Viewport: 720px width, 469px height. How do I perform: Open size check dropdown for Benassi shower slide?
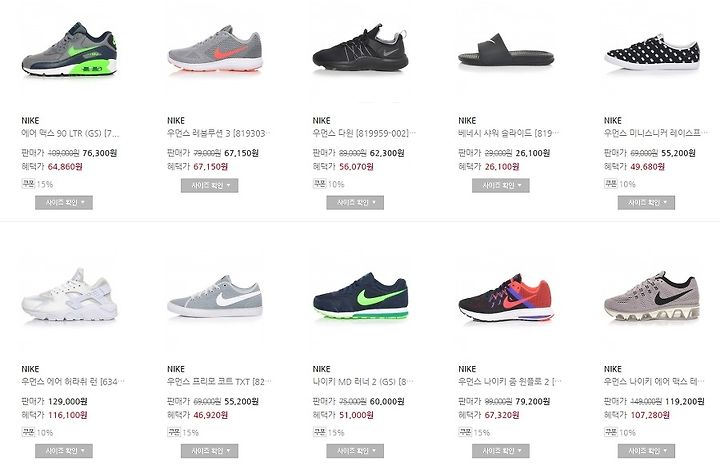pos(501,186)
